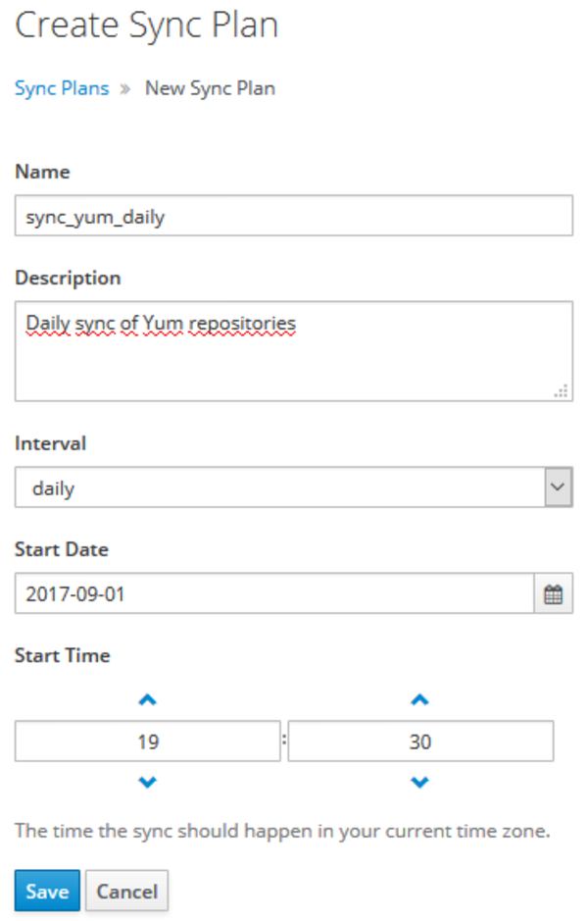Select the hour field showing 19
The image size is (588, 921).
pos(148,742)
